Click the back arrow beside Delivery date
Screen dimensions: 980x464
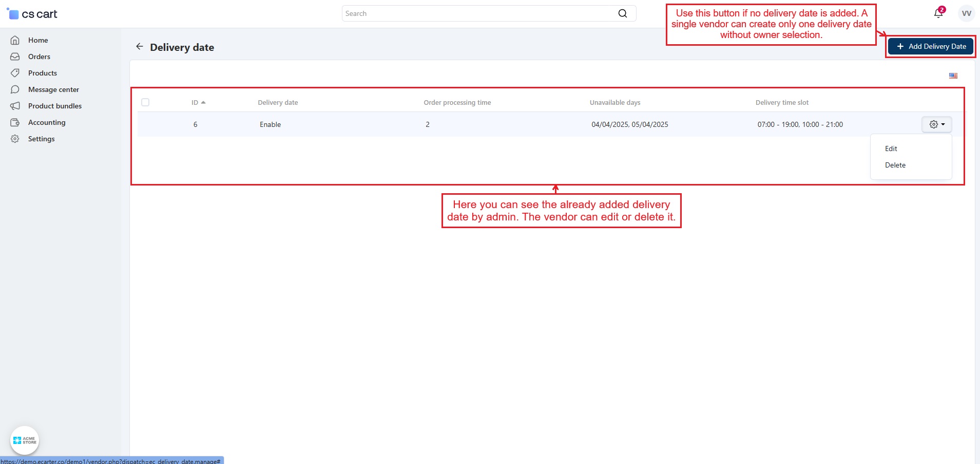coord(139,47)
